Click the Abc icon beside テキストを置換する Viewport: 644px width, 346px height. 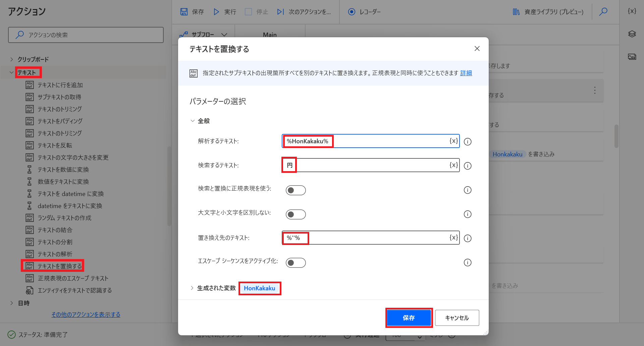(30, 266)
